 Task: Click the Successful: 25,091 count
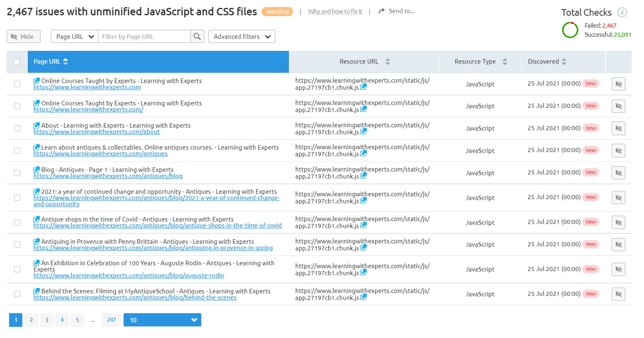coord(608,35)
